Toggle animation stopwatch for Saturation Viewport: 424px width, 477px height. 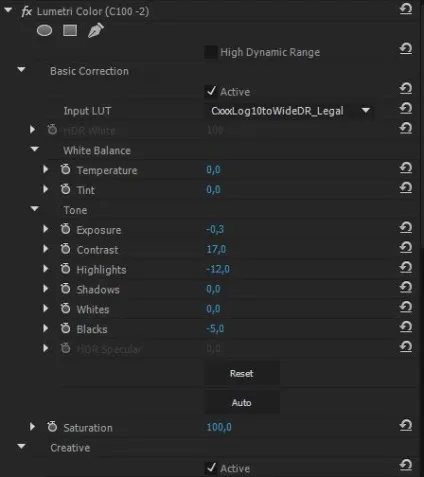point(52,426)
